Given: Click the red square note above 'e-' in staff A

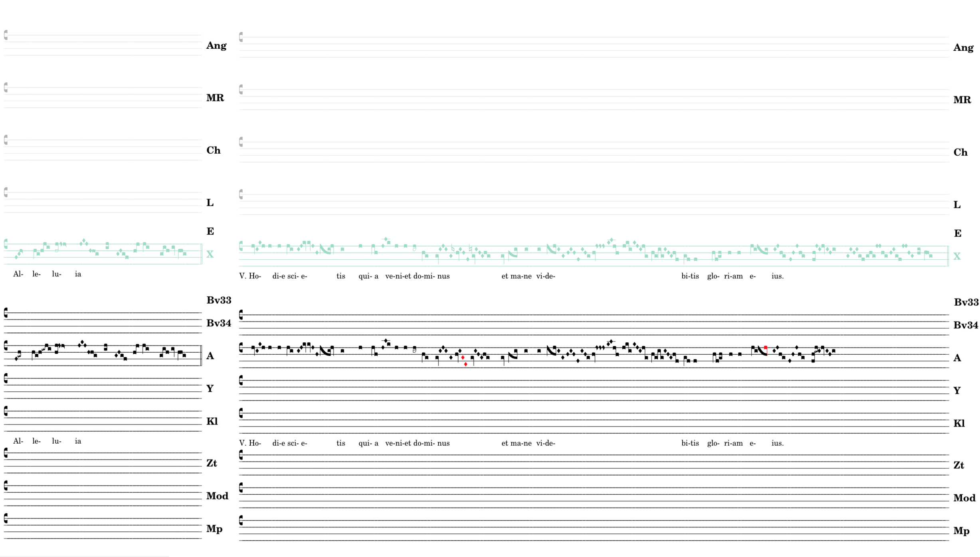Looking at the screenshot, I should point(765,348).
